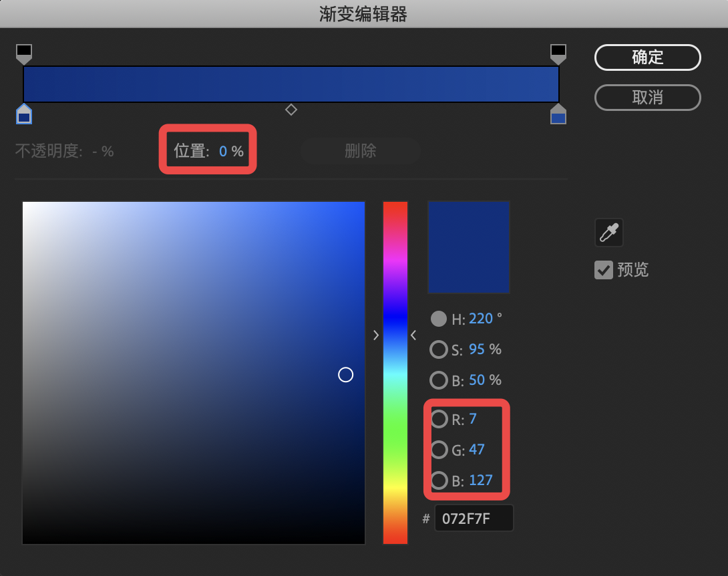Image resolution: width=728 pixels, height=576 pixels.
Task: Click the current color preview swatch
Action: point(468,247)
